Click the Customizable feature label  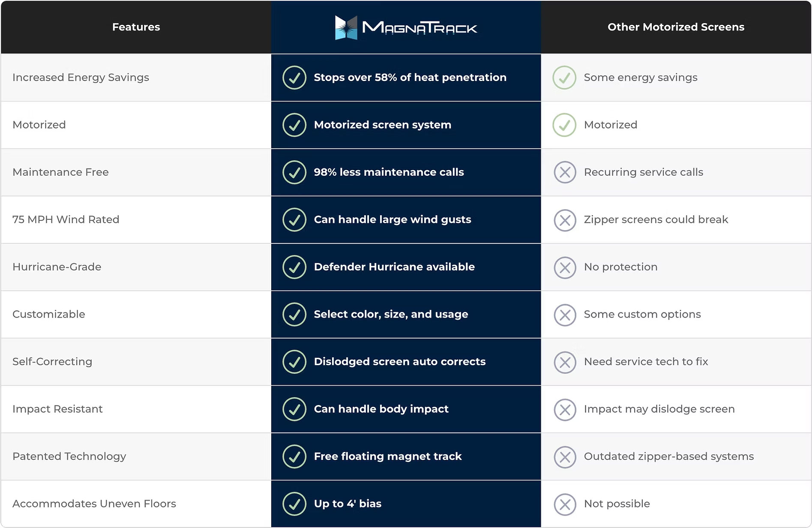click(x=48, y=314)
